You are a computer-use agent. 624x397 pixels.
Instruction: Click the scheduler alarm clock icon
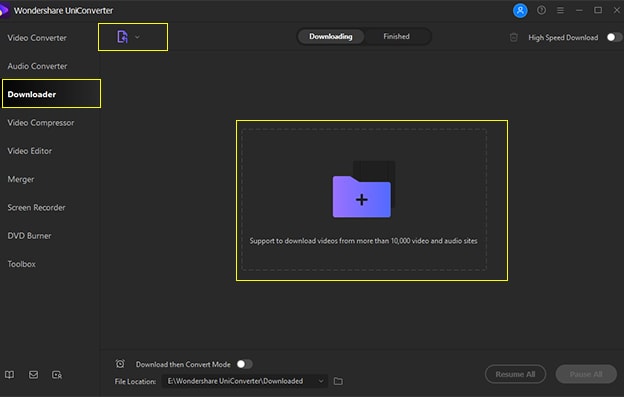point(120,364)
